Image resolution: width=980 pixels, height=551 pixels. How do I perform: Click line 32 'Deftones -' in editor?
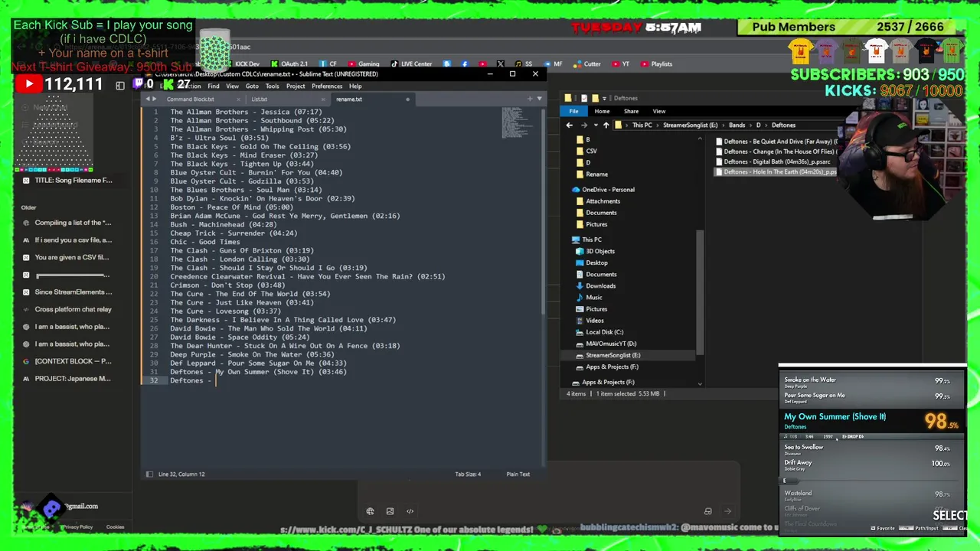point(190,380)
